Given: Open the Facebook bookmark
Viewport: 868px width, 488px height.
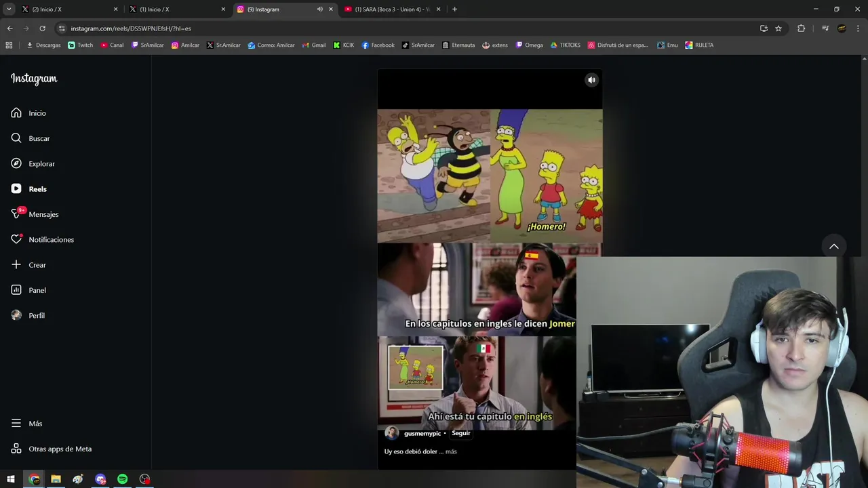Looking at the screenshot, I should point(378,45).
